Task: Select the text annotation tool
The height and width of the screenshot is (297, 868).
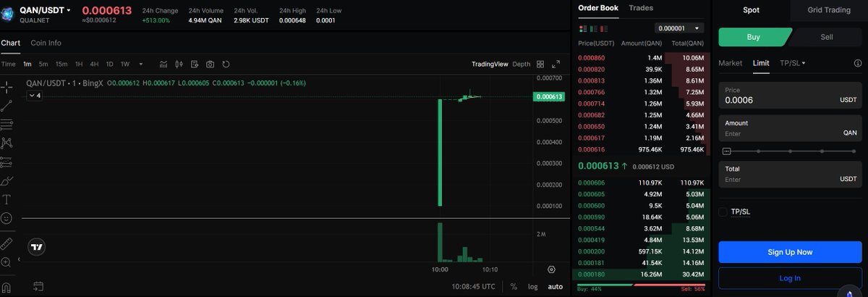Action: [x=7, y=199]
